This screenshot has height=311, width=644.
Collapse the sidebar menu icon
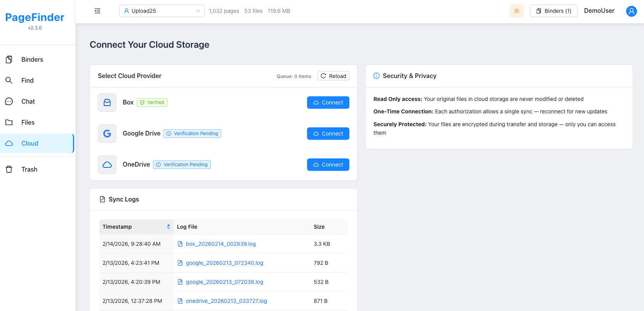tap(97, 11)
